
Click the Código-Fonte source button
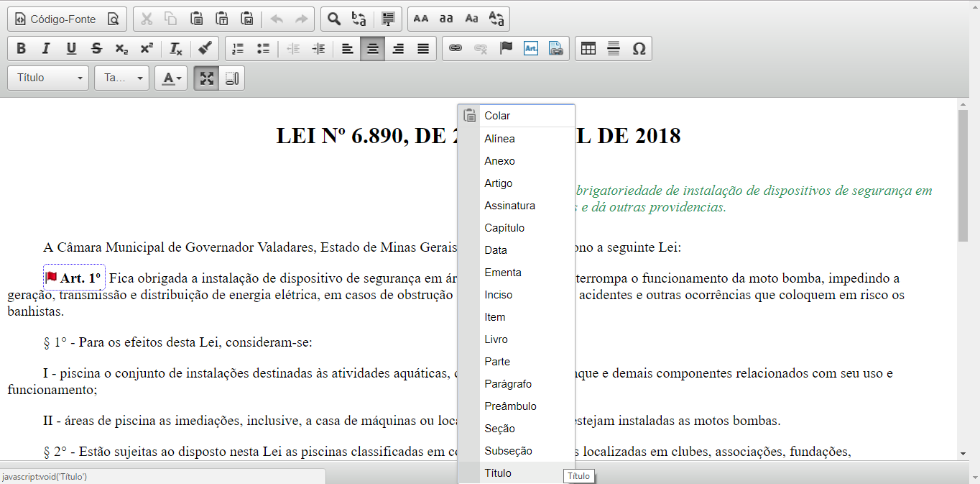point(55,19)
